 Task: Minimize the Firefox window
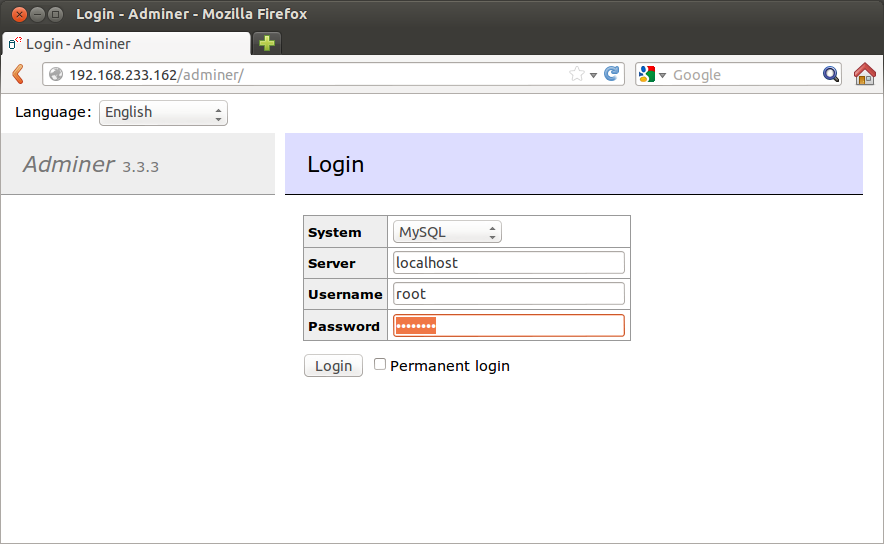tap(37, 14)
